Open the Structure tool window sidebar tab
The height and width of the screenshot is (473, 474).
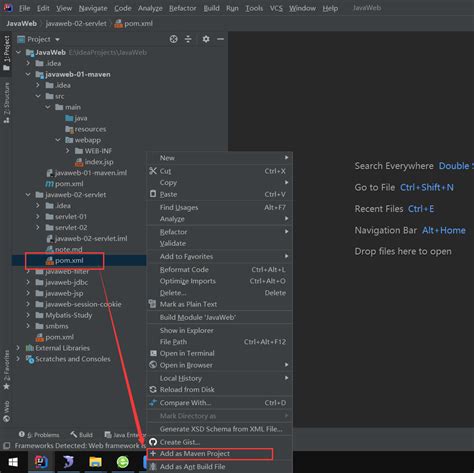pyautogui.click(x=6, y=103)
